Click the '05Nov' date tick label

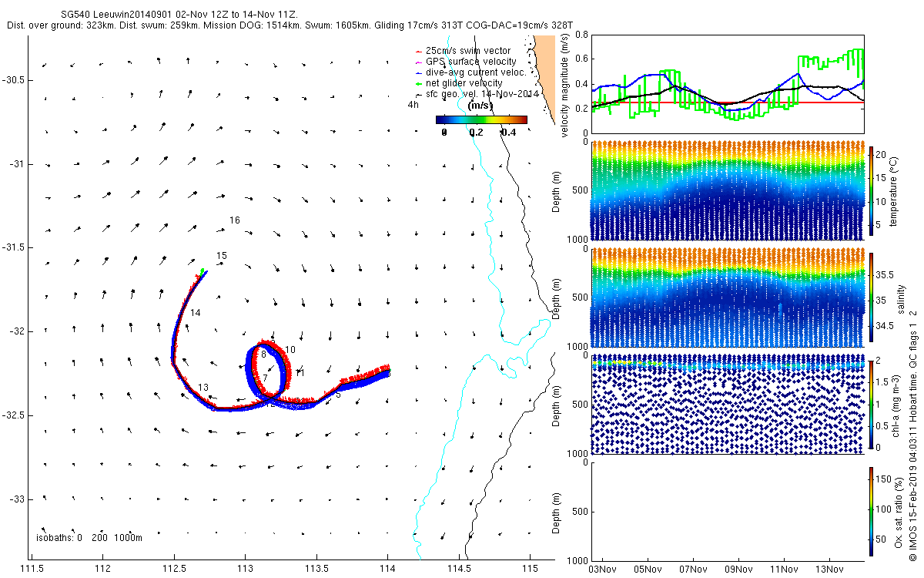pos(648,570)
